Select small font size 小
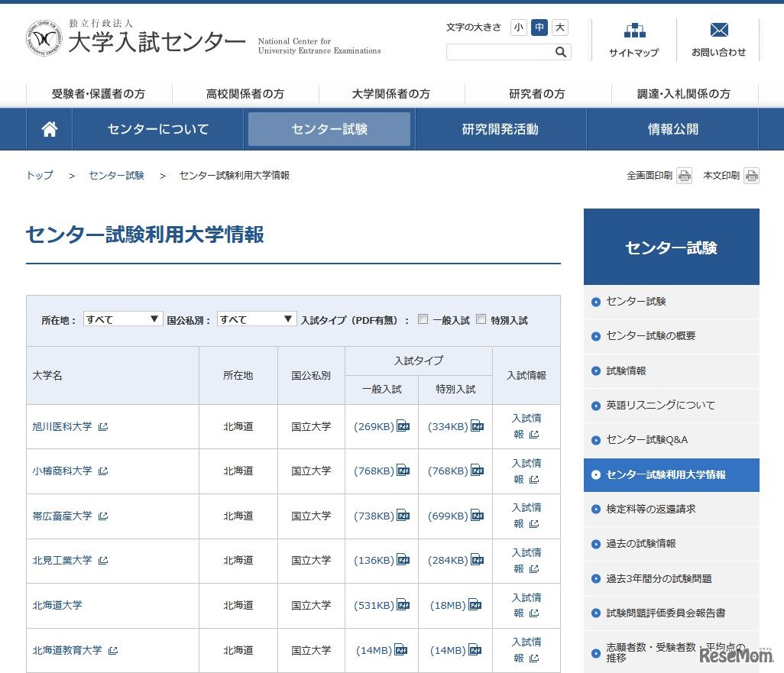Viewport: 784px width, 673px height. coord(519,27)
